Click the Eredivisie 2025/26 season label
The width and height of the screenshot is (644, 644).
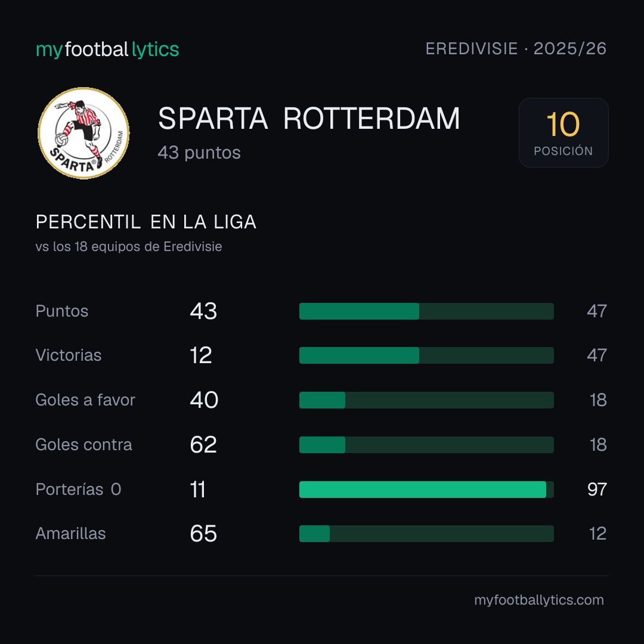pos(516,49)
